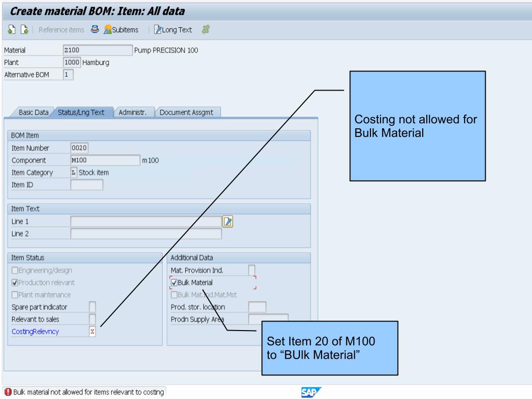Image resolution: width=532 pixels, height=399 pixels.
Task: Click the Item Number field 0020
Action: (80, 148)
